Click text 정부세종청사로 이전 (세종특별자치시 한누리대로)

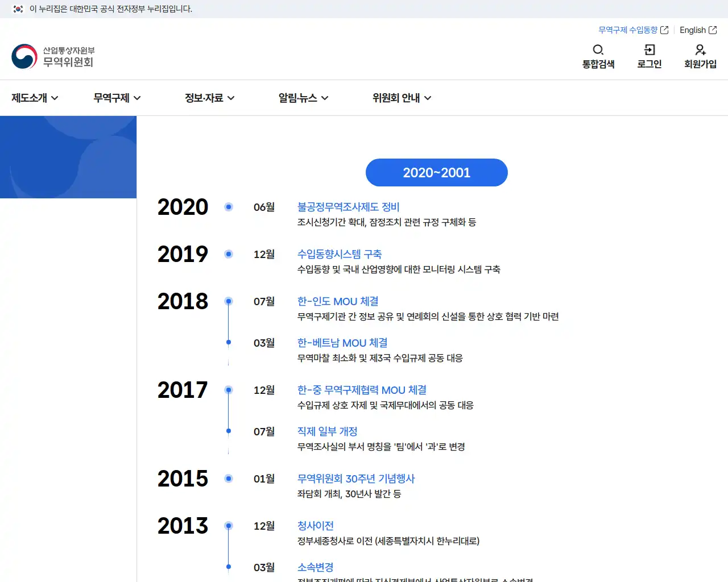388,541
